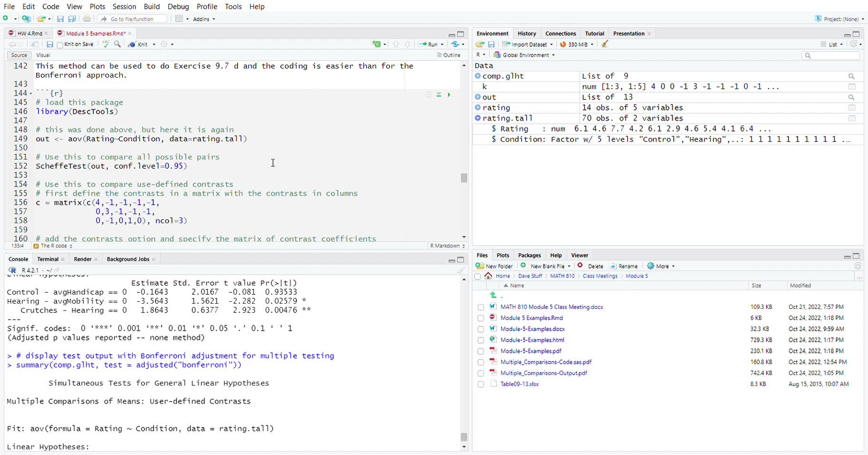The height and width of the screenshot is (455, 868).
Task: Rename the selected file button
Action: click(x=624, y=266)
